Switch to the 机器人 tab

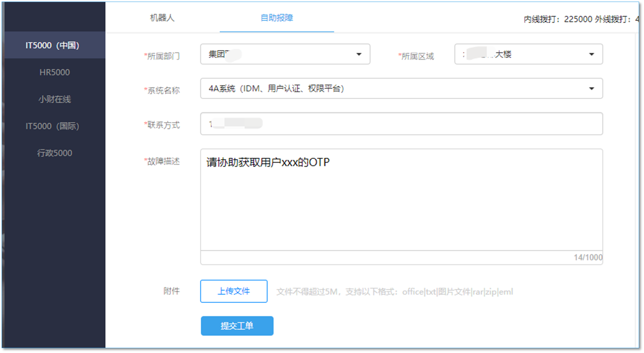[162, 18]
